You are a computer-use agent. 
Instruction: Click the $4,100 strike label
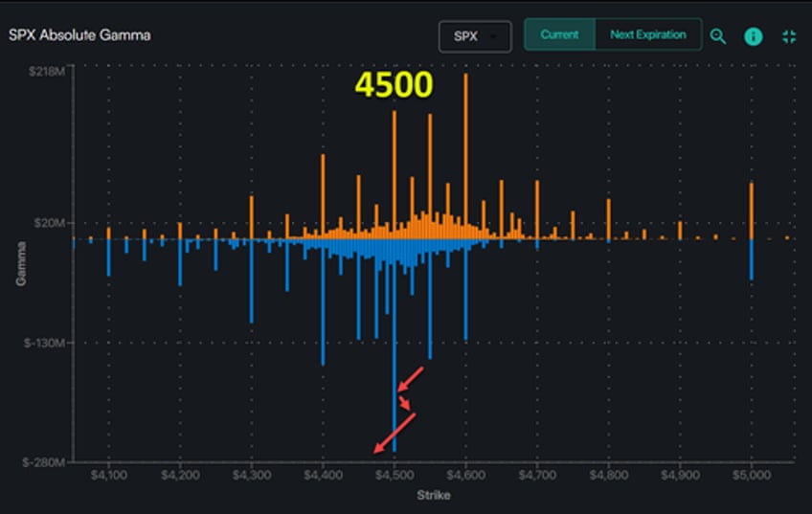pos(109,475)
